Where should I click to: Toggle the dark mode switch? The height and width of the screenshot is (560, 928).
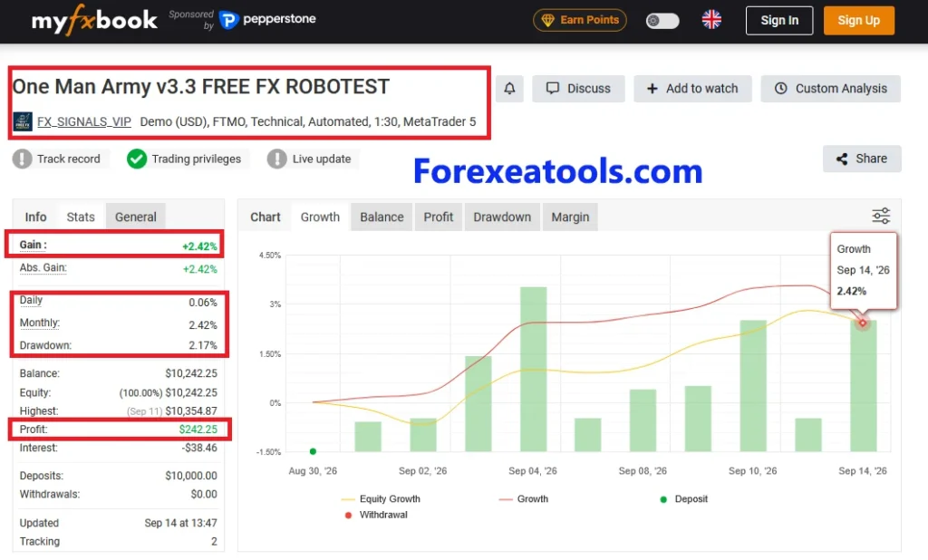(x=662, y=21)
